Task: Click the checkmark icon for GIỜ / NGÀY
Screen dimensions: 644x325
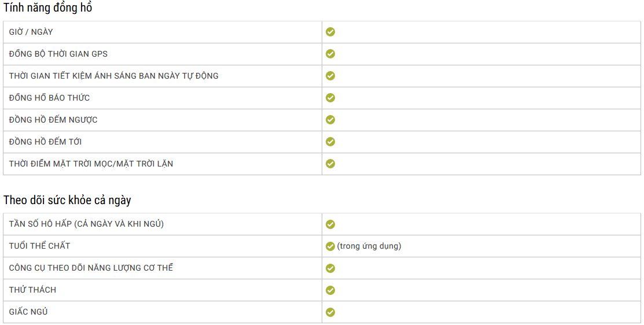Action: pyautogui.click(x=330, y=32)
